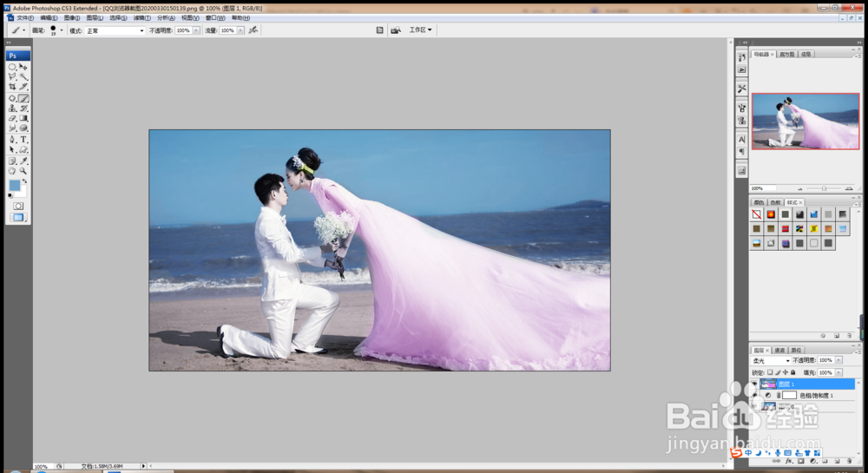Select the Clone Stamp tool
This screenshot has height=473, width=868.
(x=12, y=108)
